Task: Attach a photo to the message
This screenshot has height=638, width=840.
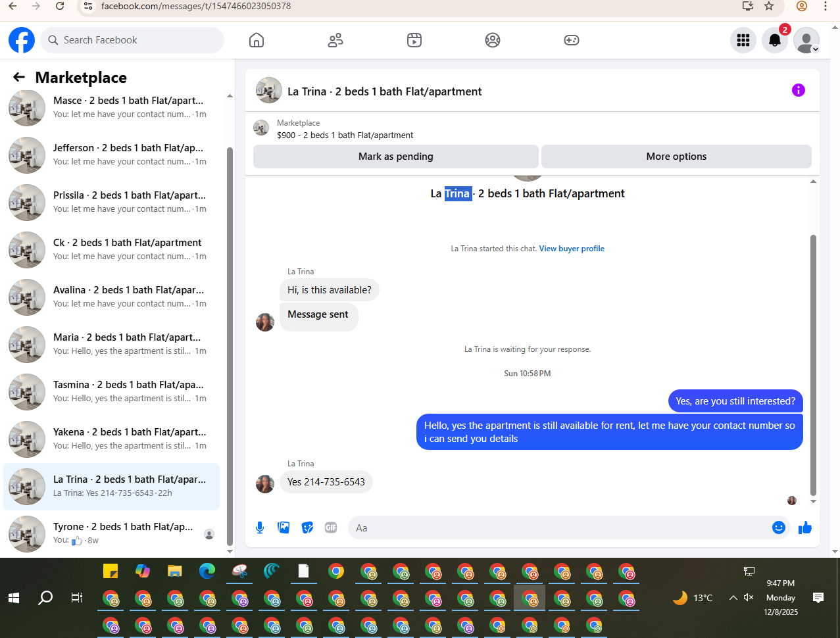Action: tap(284, 528)
